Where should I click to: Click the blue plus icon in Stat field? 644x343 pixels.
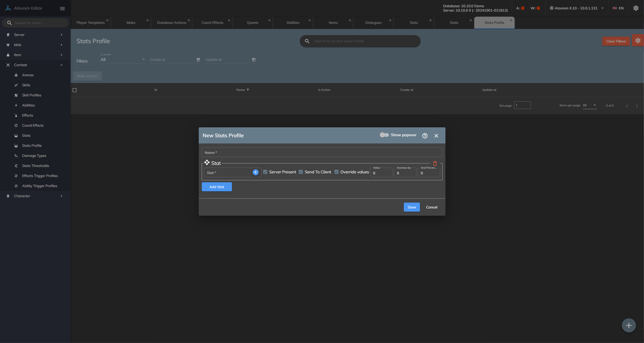[255, 172]
